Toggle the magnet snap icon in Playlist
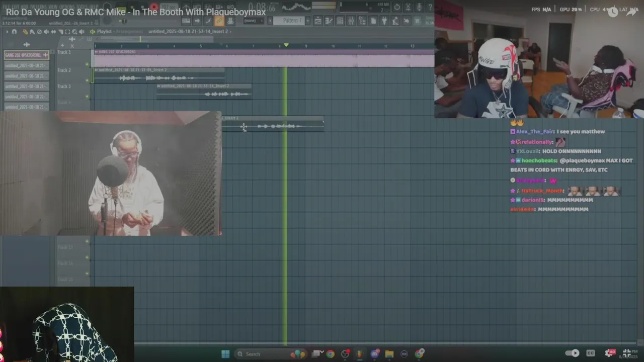The height and width of the screenshot is (362, 644). [x=14, y=32]
